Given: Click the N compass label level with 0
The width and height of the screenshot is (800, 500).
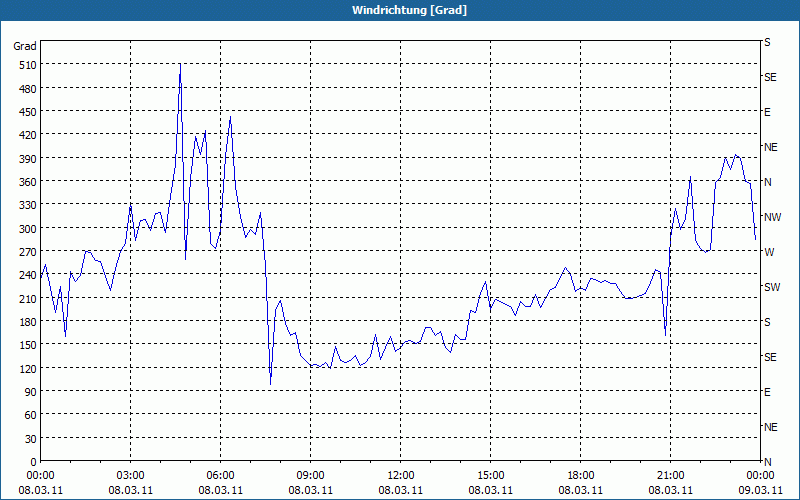Looking at the screenshot, I should (x=767, y=462).
